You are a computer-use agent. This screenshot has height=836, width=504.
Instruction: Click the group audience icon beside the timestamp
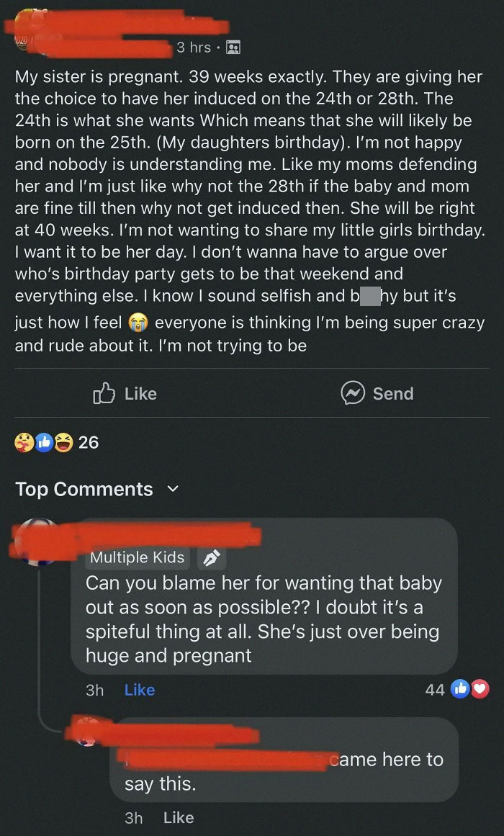pyautogui.click(x=233, y=46)
